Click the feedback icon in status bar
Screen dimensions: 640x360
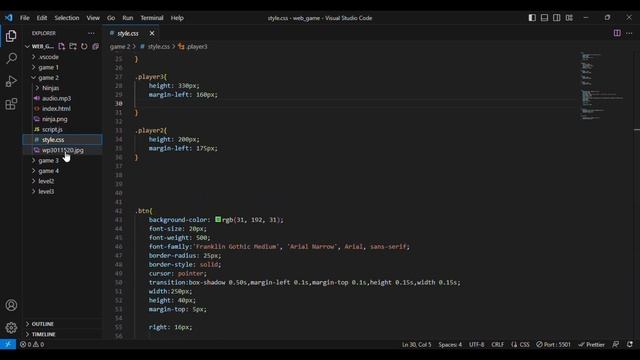click(616, 344)
